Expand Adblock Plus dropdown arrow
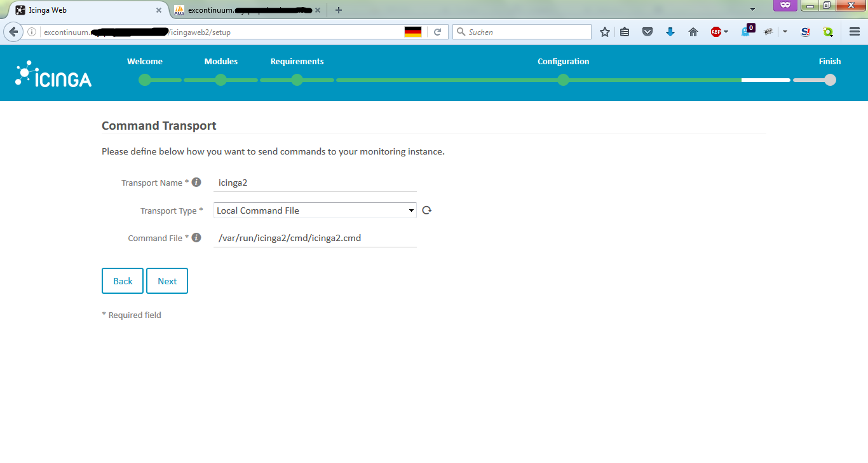Viewport: 868px width, 463px height. (x=726, y=32)
